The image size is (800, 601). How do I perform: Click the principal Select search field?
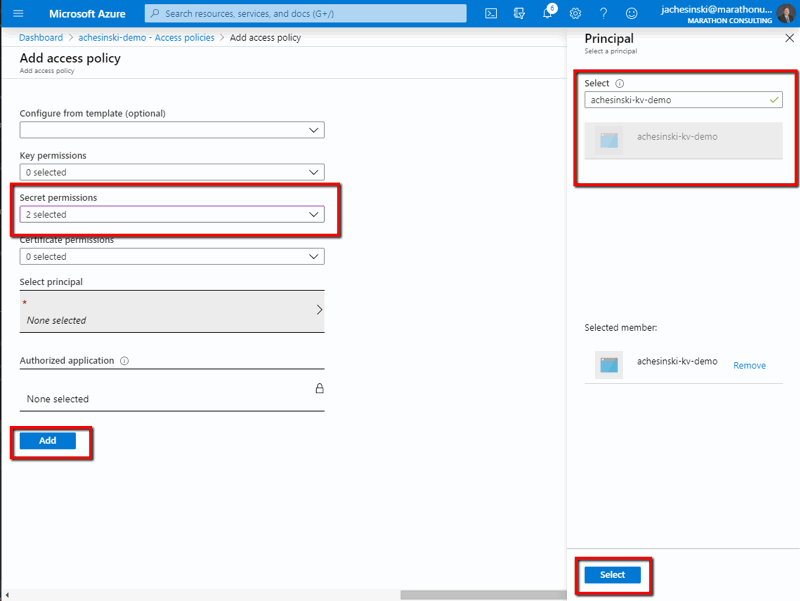click(x=675, y=101)
